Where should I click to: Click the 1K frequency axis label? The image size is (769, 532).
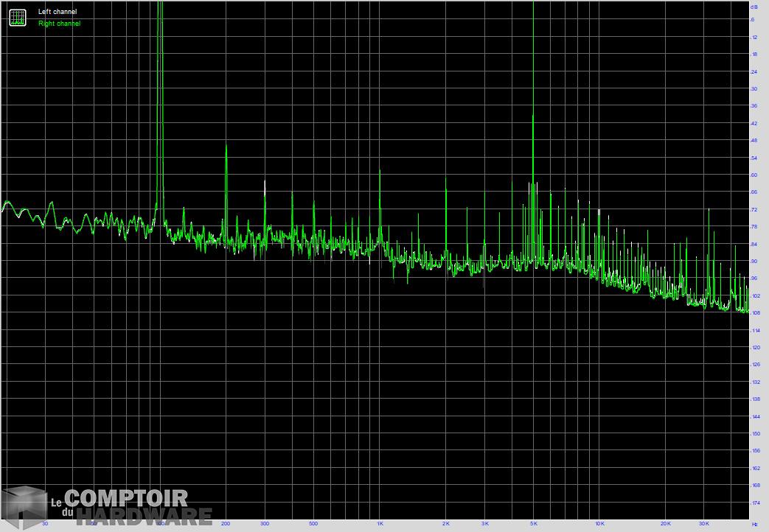tap(380, 524)
